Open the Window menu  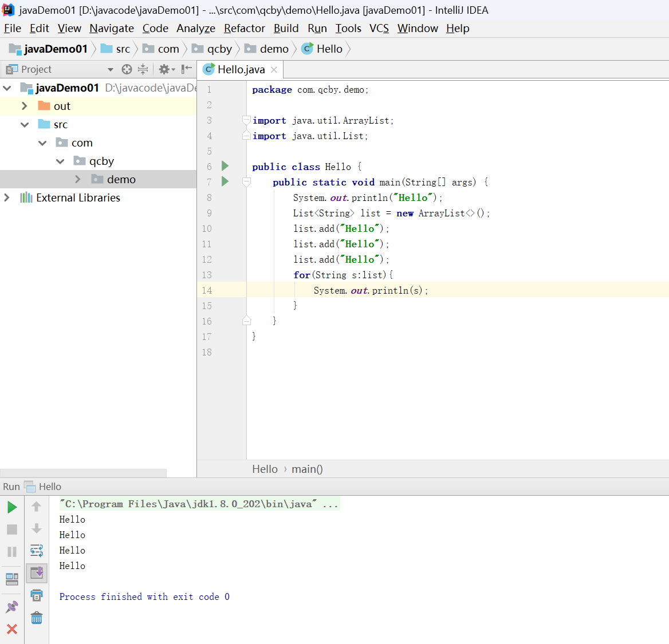[x=418, y=28]
